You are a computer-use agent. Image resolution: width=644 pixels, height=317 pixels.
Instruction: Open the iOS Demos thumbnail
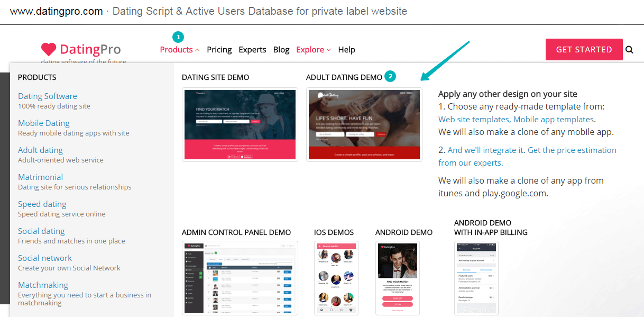(x=336, y=278)
